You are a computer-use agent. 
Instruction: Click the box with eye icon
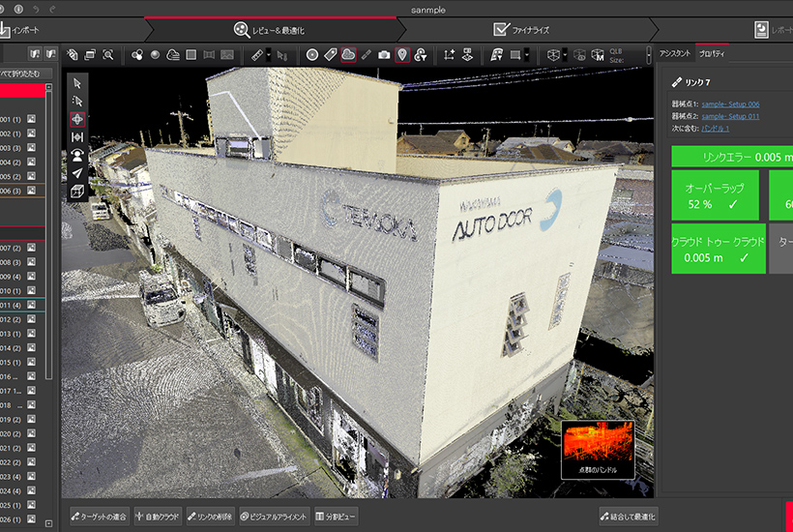[579, 54]
